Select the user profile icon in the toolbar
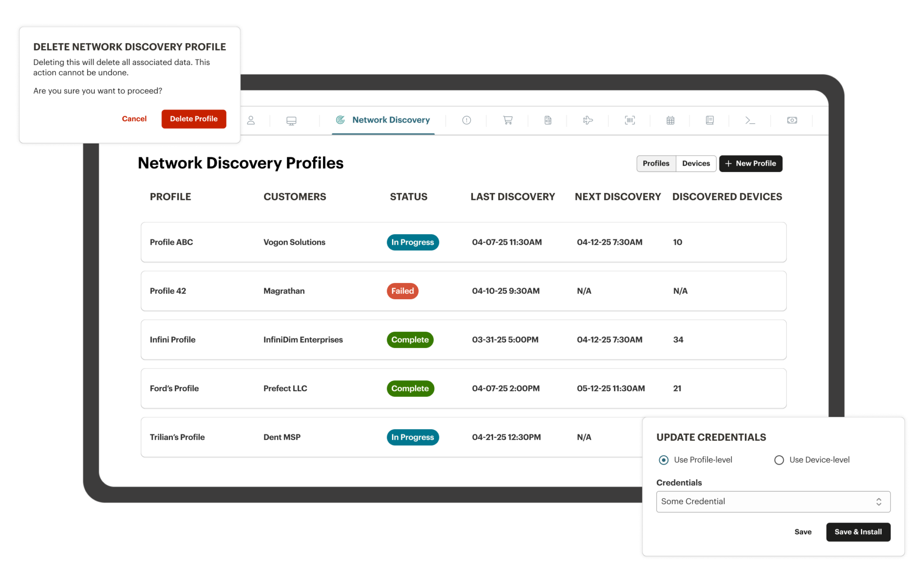Viewport: 924px width, 583px height. click(251, 120)
